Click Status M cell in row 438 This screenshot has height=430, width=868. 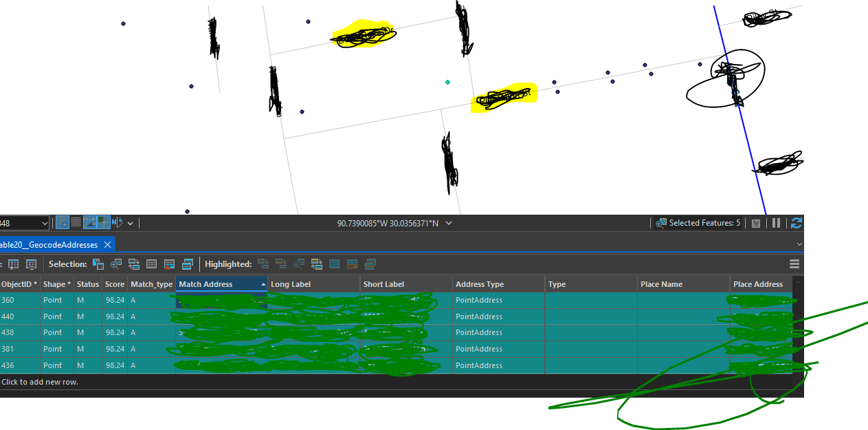[88, 333]
